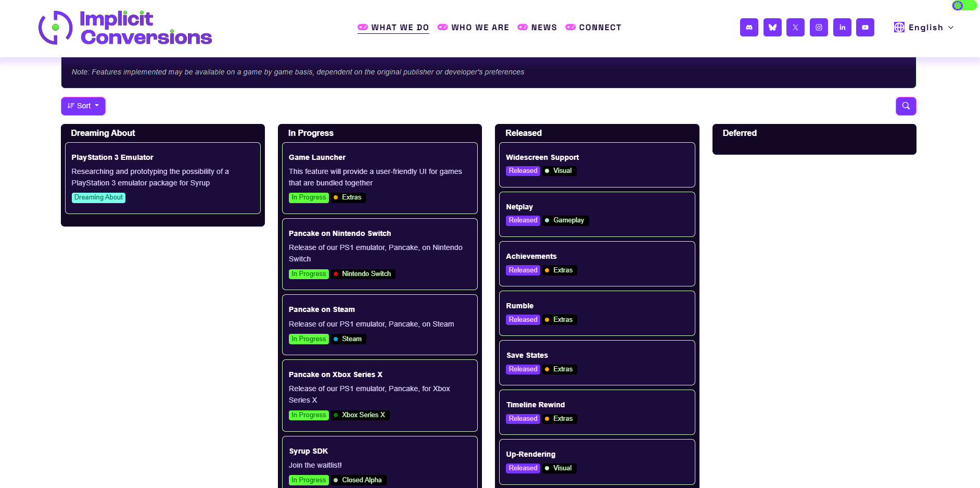The image size is (980, 488).
Task: Click Visual tag on Widescreen Support card
Action: pyautogui.click(x=559, y=171)
